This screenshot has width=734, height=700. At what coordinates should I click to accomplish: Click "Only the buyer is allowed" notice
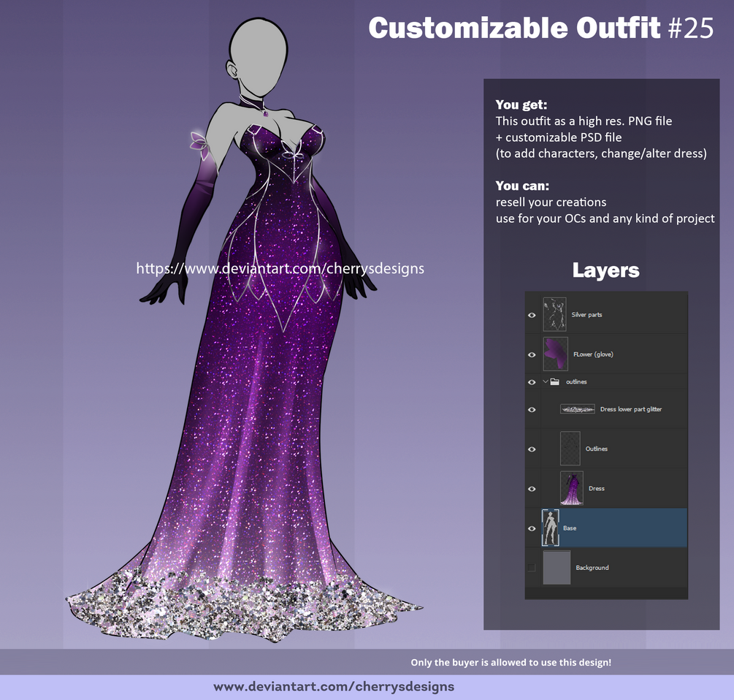coord(511,663)
